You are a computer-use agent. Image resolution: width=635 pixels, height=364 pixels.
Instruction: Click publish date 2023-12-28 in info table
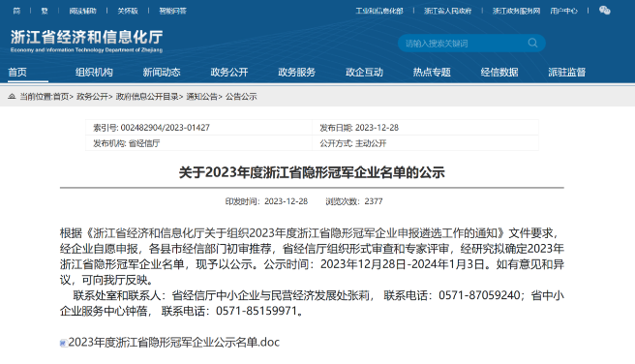378,128
